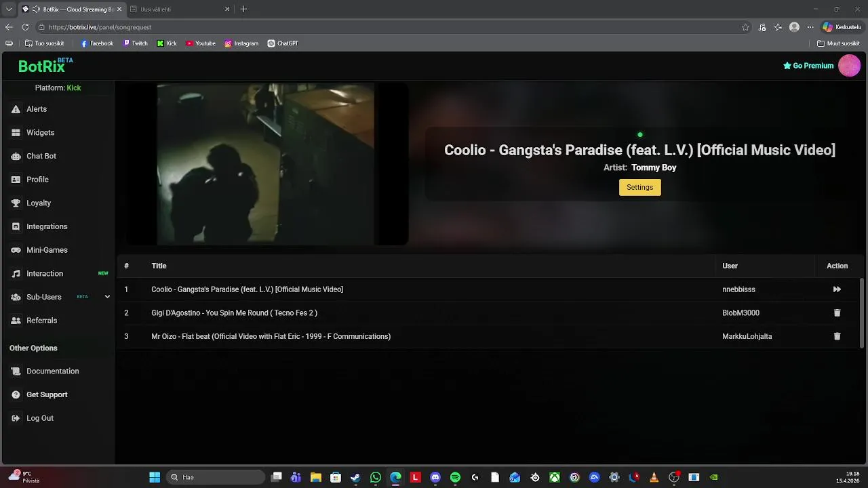Image resolution: width=868 pixels, height=488 pixels.
Task: Open the Referrals page
Action: 41,321
